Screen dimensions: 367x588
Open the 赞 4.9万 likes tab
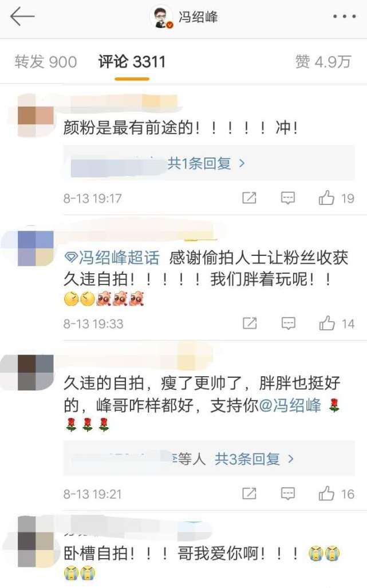coord(323,62)
